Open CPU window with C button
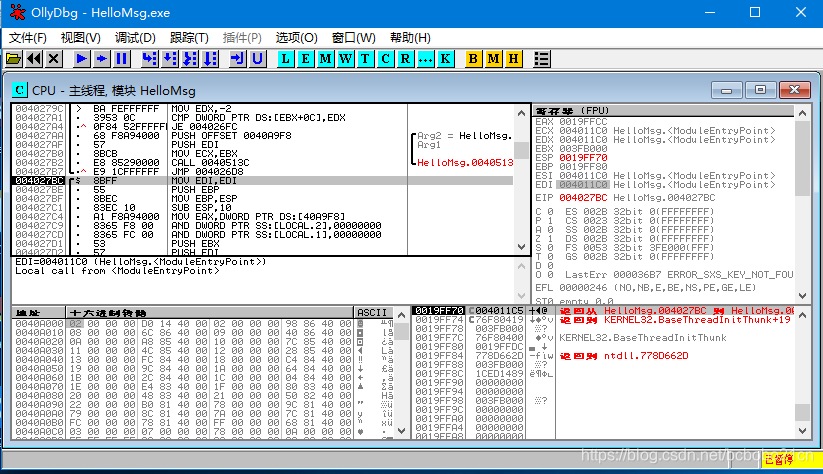Viewport: 823px width, 474px height. 385,59
